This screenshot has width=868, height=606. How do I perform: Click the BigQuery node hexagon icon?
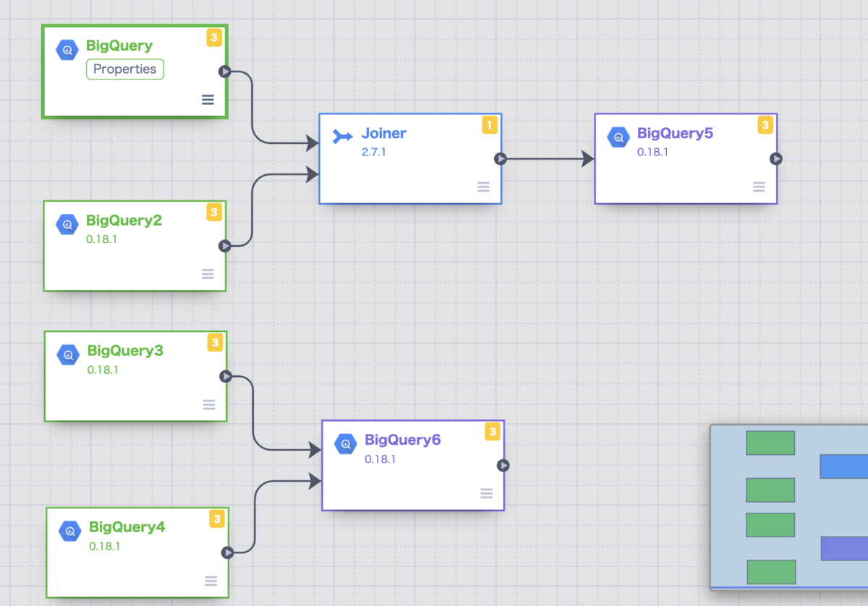[67, 50]
